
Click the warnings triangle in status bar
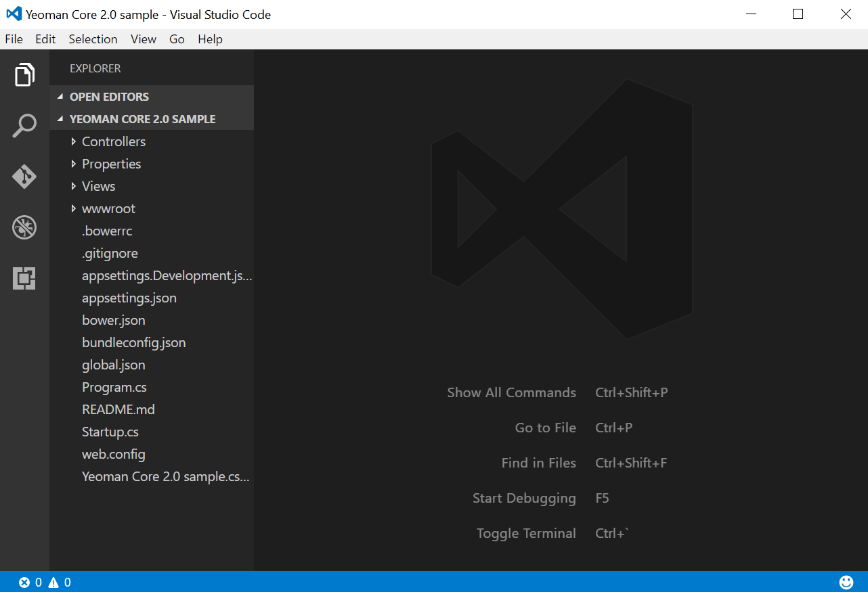(x=53, y=583)
